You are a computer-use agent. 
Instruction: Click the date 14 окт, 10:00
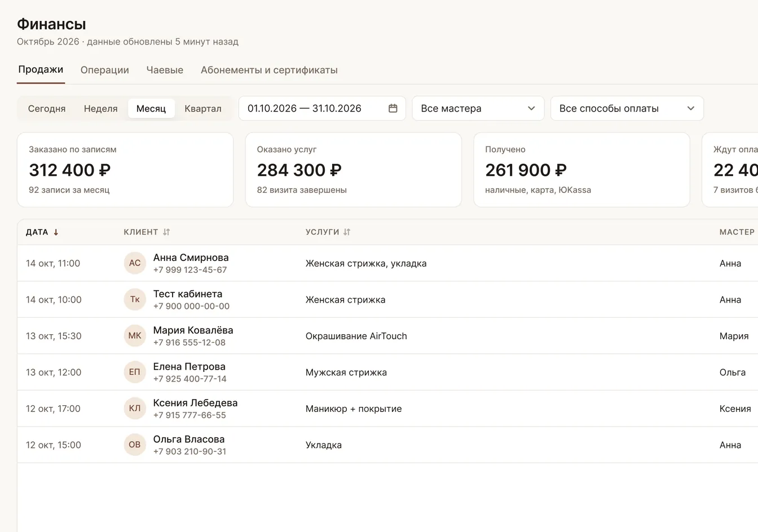point(54,300)
